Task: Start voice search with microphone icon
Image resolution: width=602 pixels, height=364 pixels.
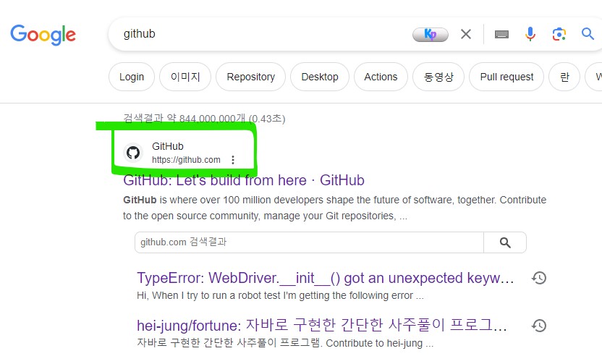Action: pos(530,34)
